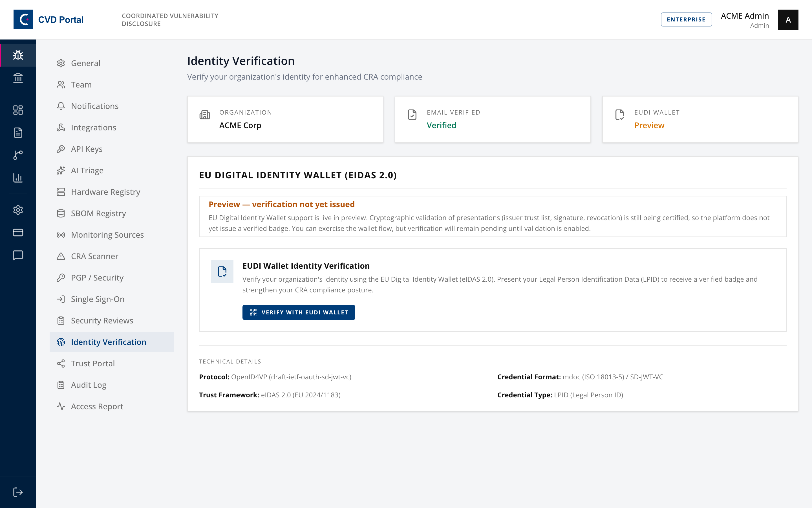Open the document sidebar icon

[x=18, y=133]
